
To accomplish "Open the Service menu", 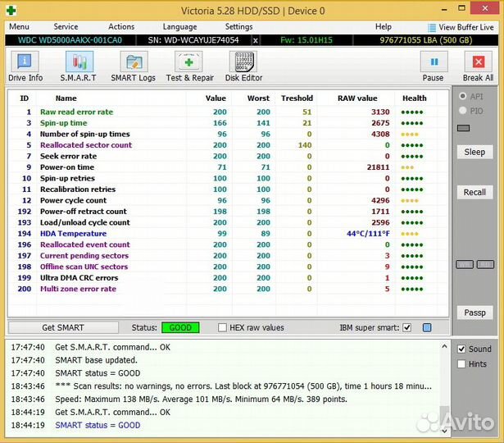I will click(66, 27).
